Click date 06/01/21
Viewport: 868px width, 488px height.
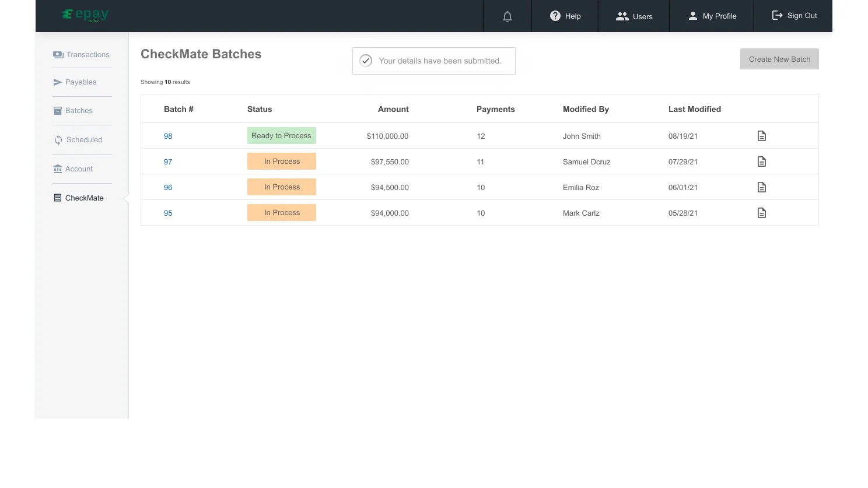click(683, 188)
